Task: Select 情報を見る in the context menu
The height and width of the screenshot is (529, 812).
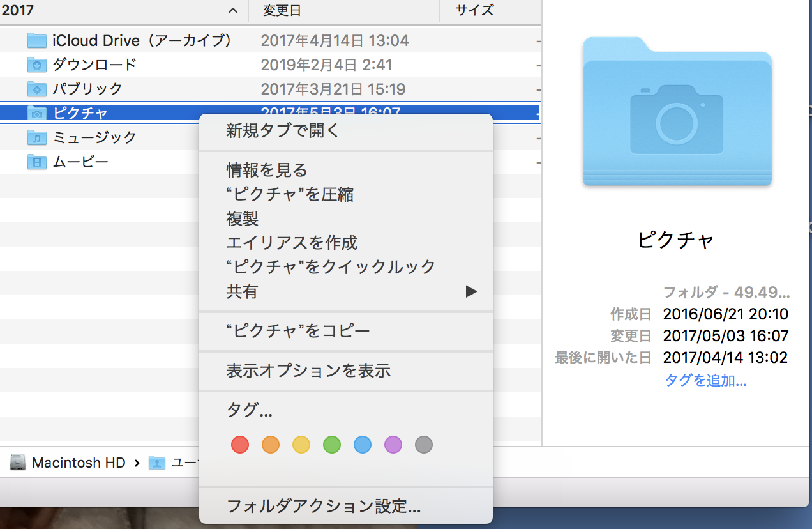Action: (267, 170)
